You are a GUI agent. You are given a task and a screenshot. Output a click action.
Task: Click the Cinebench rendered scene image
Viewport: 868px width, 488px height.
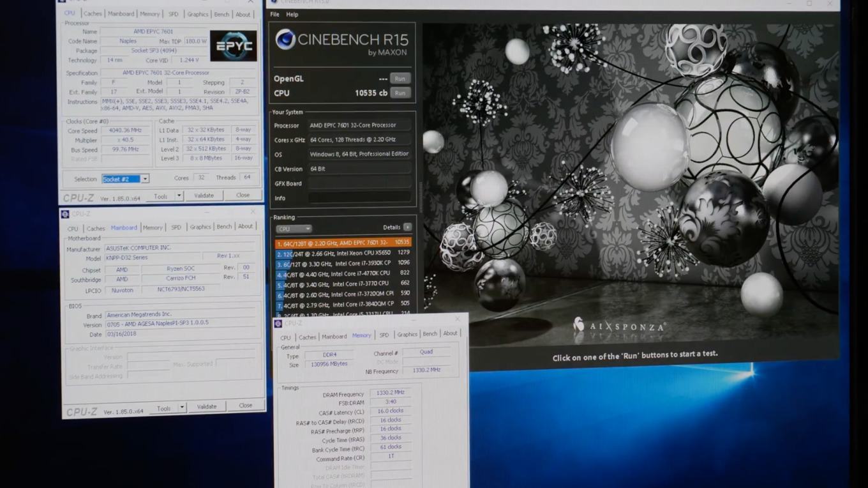coord(631,185)
